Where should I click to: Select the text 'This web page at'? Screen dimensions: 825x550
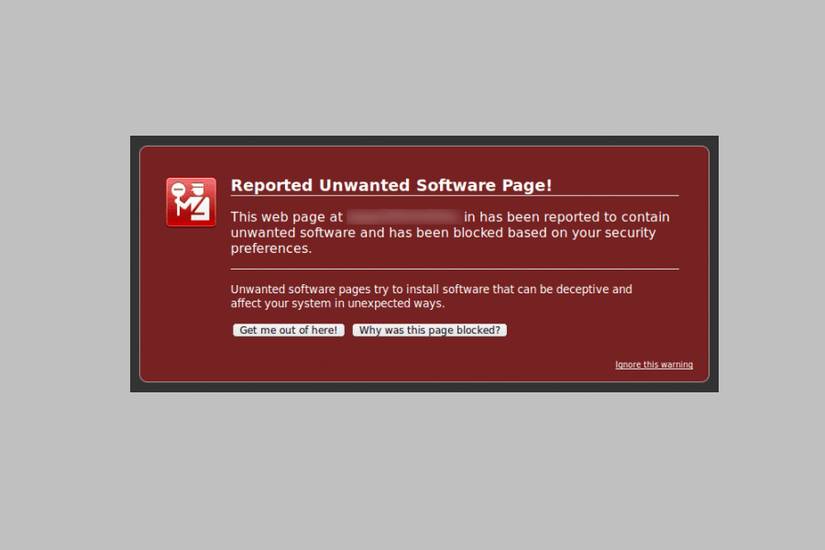coord(287,217)
